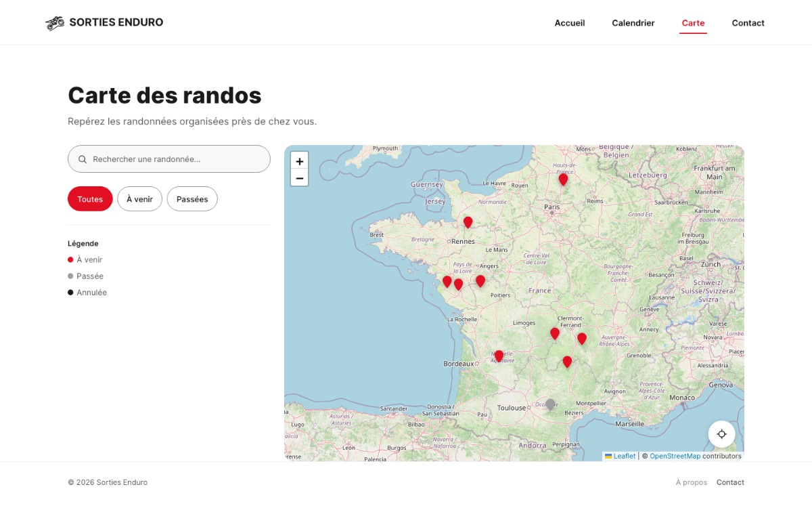
Task: Click the marker southeast of Clermont-Ferrand
Action: pos(582,338)
